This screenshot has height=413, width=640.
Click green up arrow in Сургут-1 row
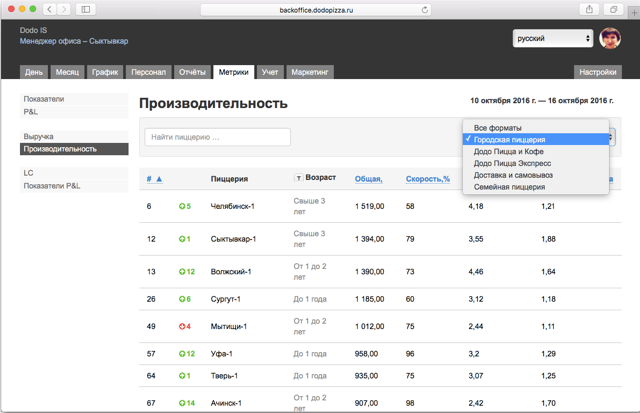pos(182,299)
